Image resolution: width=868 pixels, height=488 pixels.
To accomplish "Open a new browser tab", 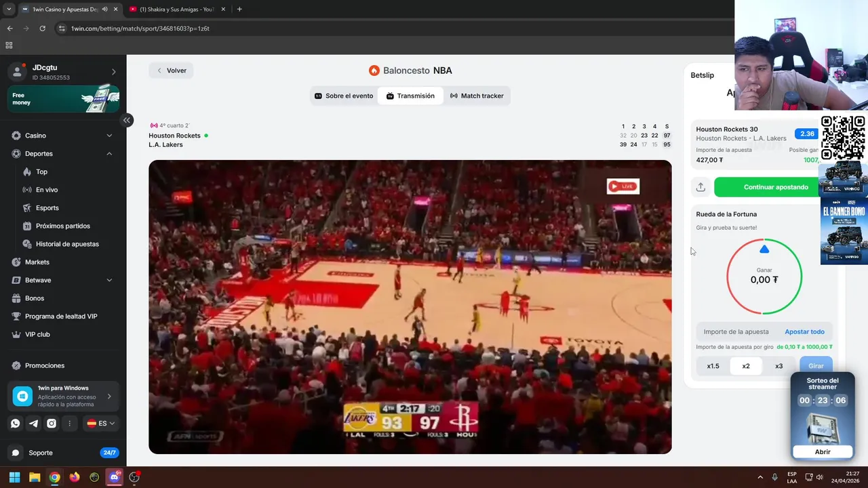I will 239,9.
